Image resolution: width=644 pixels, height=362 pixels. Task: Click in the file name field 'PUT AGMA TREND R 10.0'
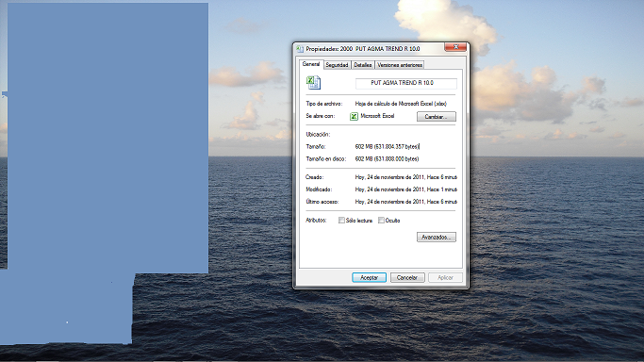tap(405, 83)
